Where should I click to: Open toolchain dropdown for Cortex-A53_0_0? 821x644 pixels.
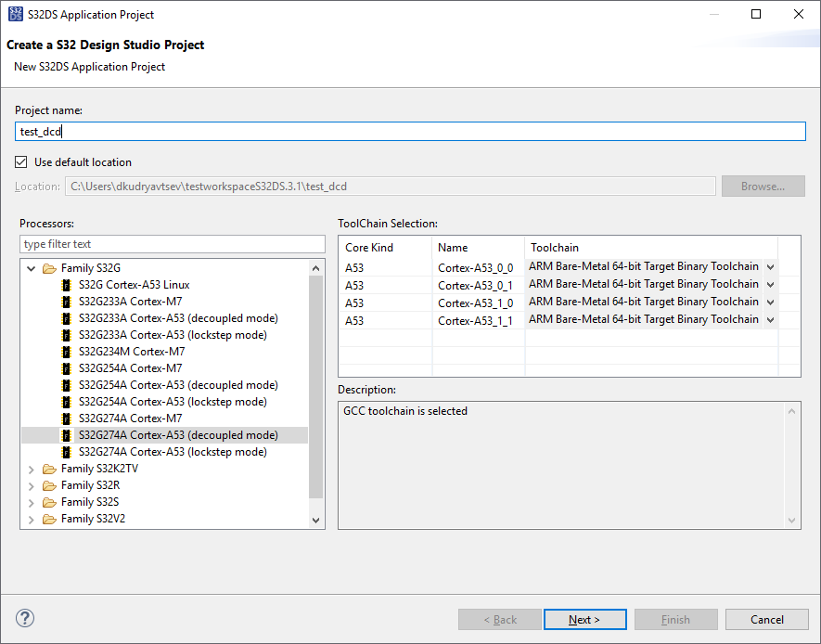(770, 267)
